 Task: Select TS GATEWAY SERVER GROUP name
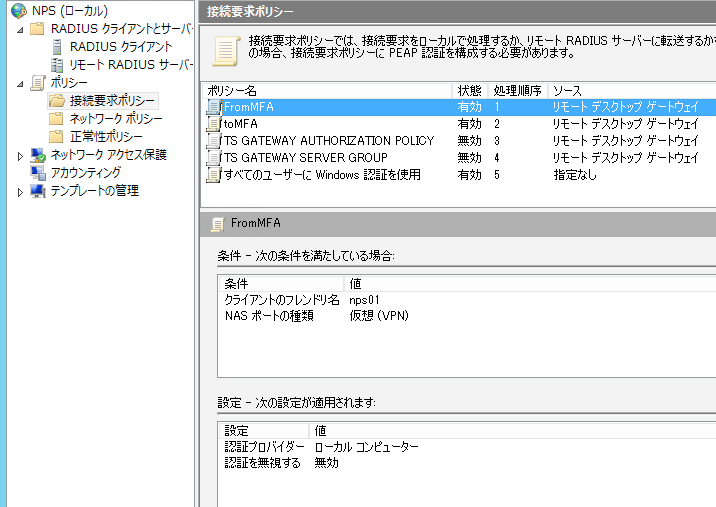[x=305, y=158]
